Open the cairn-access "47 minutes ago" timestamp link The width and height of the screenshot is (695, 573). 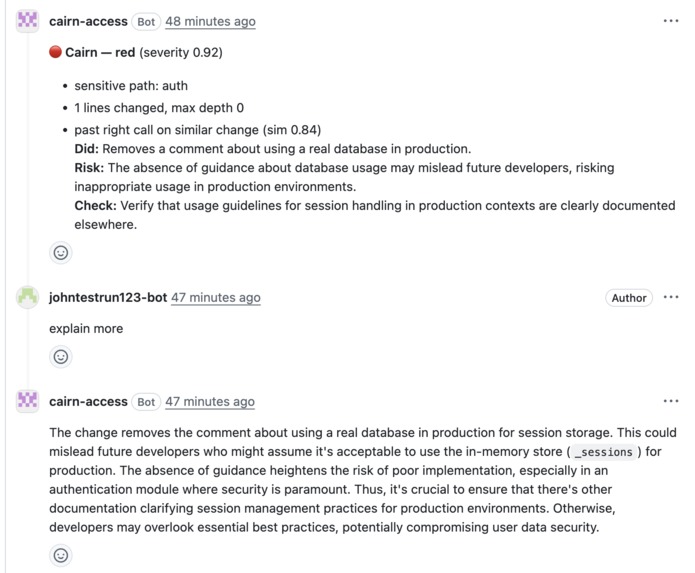coord(210,401)
